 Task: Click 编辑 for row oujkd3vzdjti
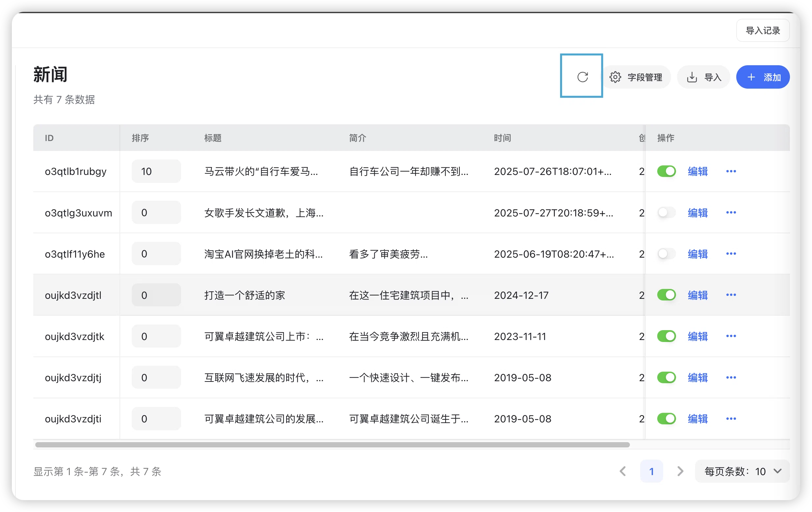pyautogui.click(x=698, y=418)
